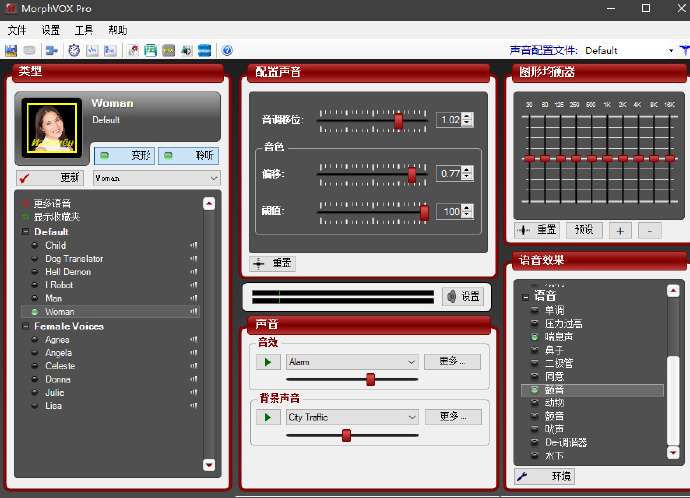Enable the 二极管 voice effect
690x498 pixels.
pyautogui.click(x=535, y=363)
